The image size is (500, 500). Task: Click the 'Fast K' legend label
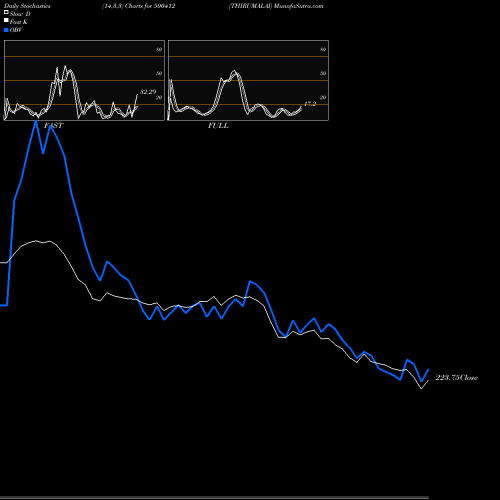[19, 22]
